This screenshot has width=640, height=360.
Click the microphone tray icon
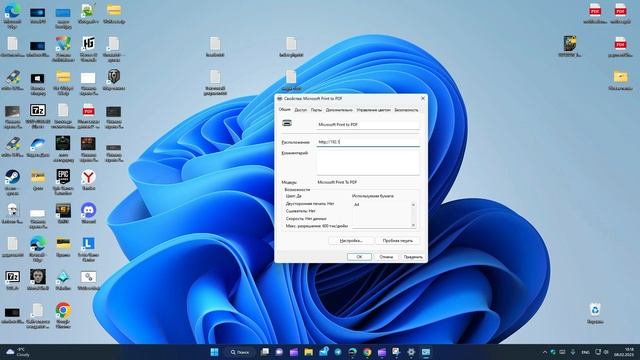573,352
